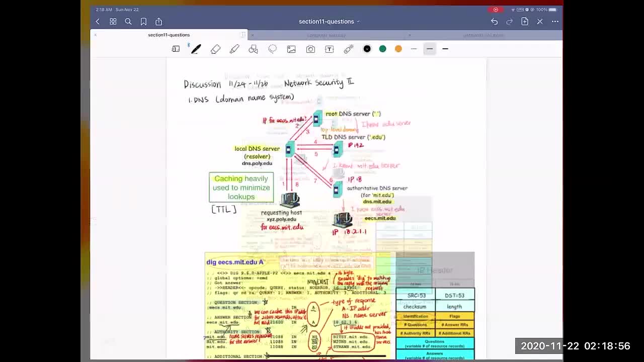Pick the medium stroke width
This screenshot has height=362, width=644.
[x=429, y=49]
